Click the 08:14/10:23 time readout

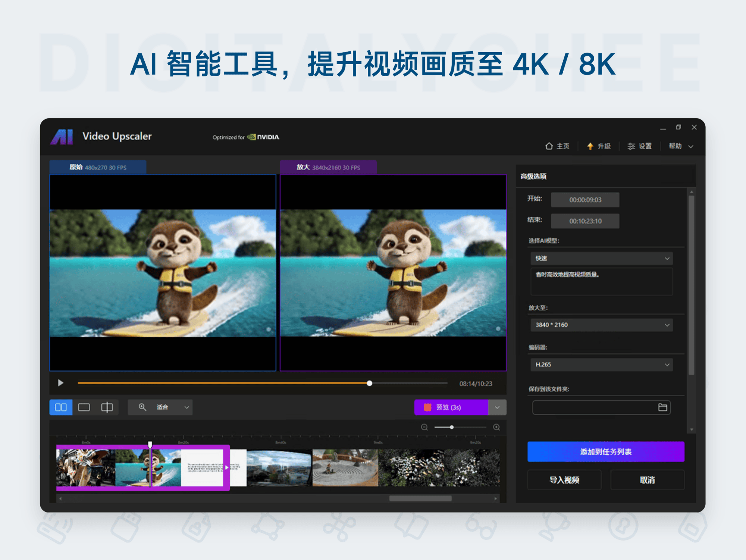click(476, 384)
